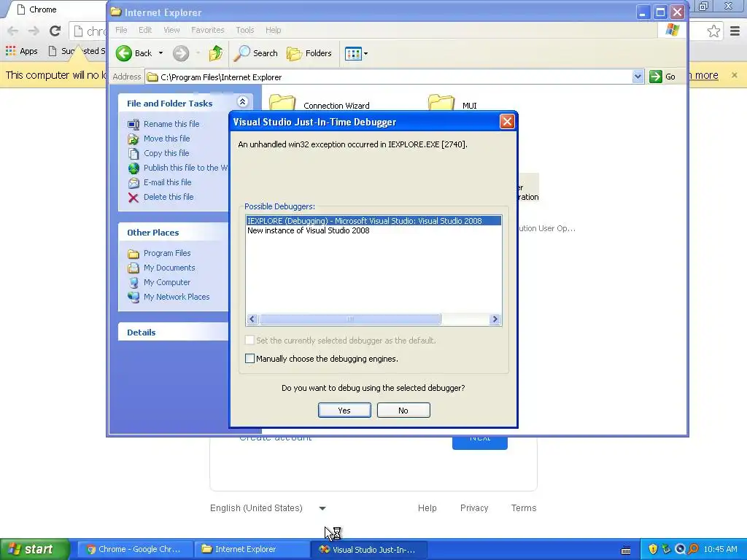Click the taskbar clock showing 10:45 AM
The height and width of the screenshot is (560, 747).
(720, 549)
